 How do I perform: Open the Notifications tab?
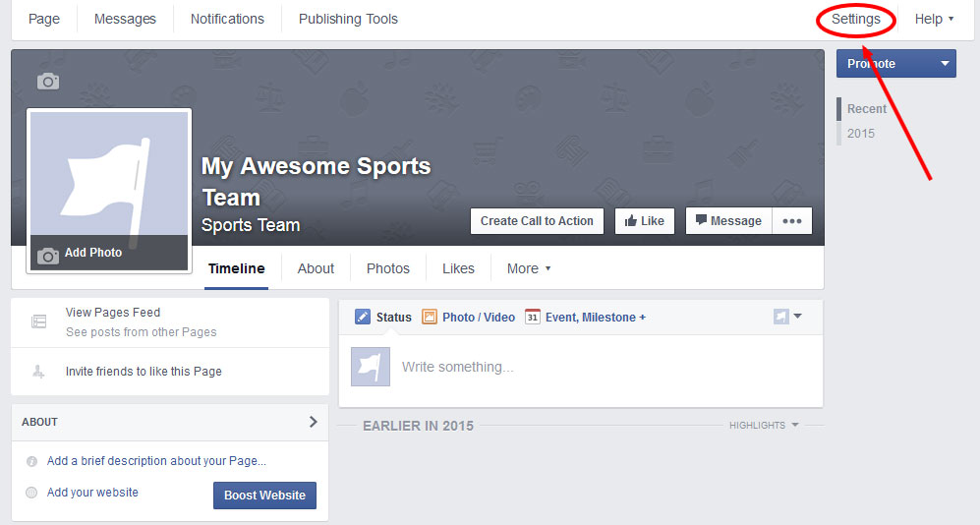point(227,19)
